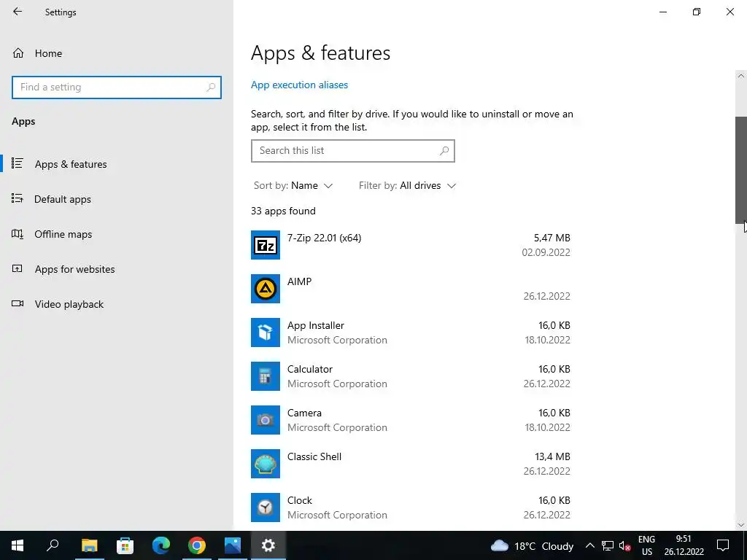Screen dimensions: 747x560
Task: Open File Explorer from taskbar
Action: tap(89, 545)
